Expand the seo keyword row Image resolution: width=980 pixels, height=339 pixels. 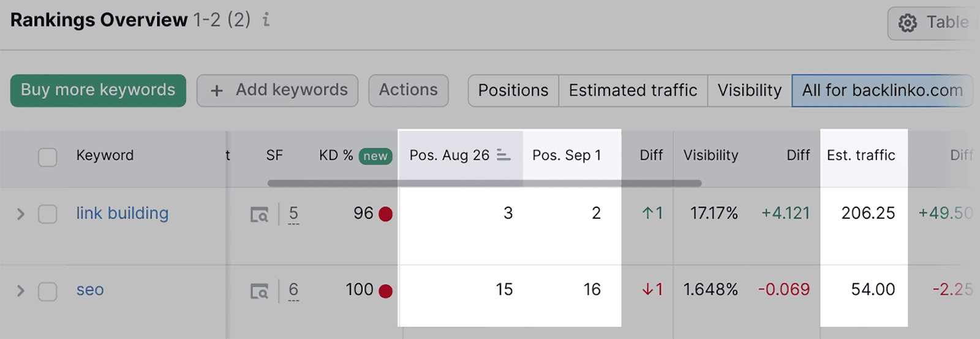pos(21,291)
